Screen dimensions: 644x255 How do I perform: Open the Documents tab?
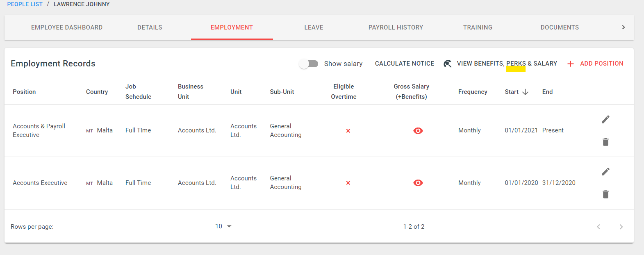(560, 27)
